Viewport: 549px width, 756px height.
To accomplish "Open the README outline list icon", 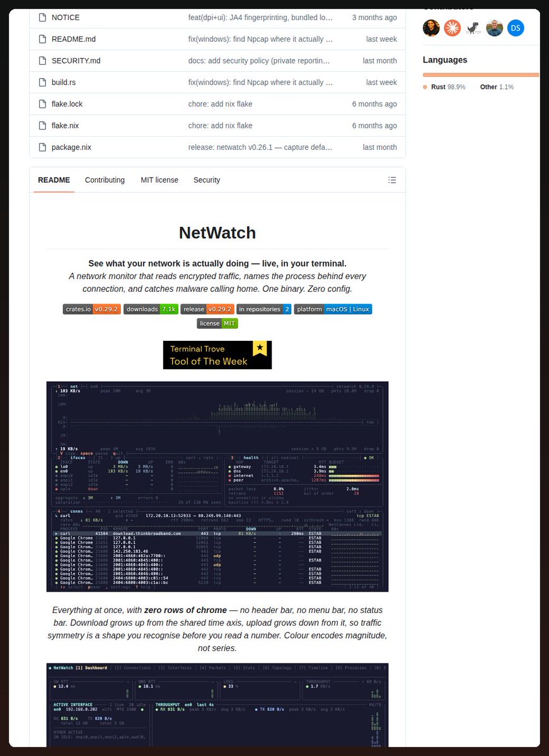I will pos(392,180).
